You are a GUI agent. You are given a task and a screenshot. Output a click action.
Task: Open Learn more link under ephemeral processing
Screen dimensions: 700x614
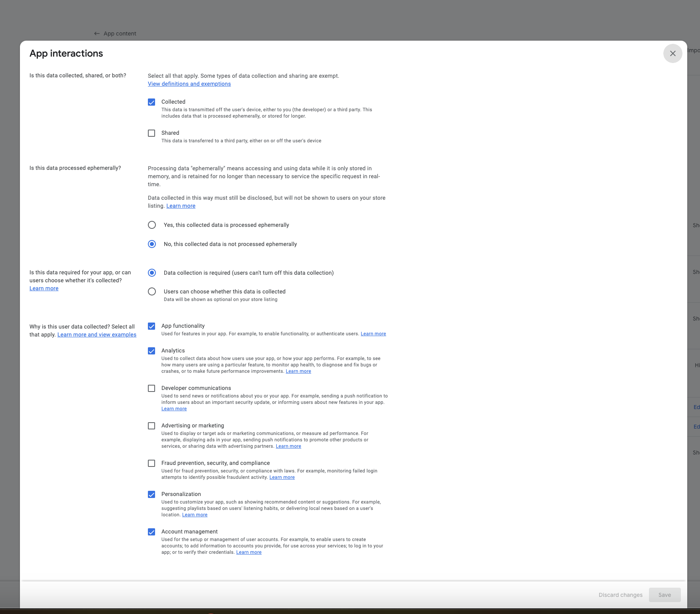click(181, 206)
